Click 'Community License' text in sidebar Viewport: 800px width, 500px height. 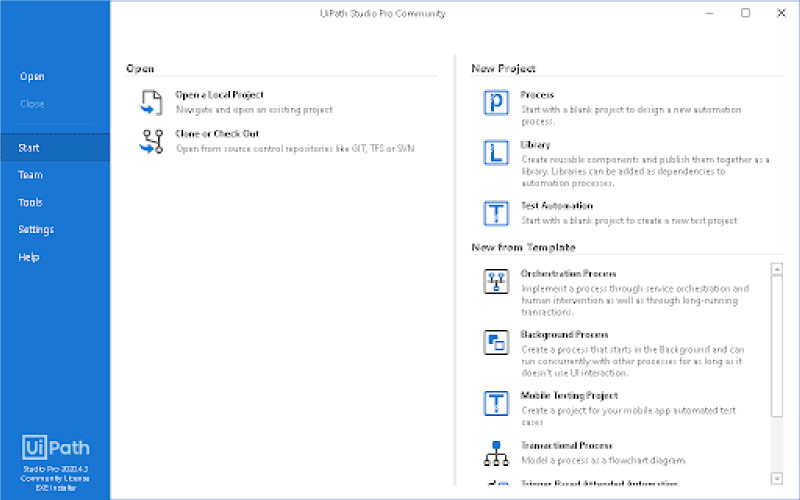pyautogui.click(x=55, y=479)
